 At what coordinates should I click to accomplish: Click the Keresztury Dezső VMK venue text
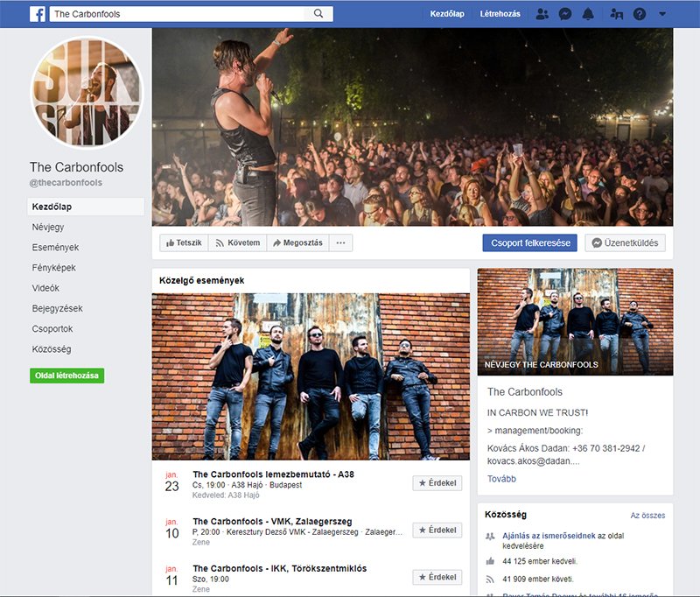292,532
